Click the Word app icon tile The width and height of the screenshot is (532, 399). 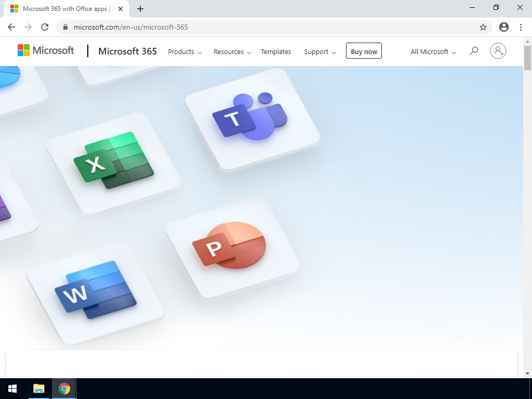coord(96,294)
